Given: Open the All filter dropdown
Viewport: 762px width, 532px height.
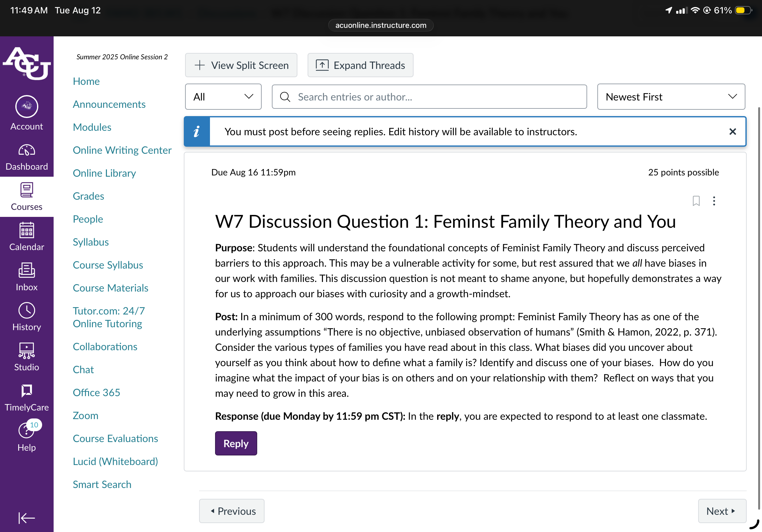Looking at the screenshot, I should [223, 97].
